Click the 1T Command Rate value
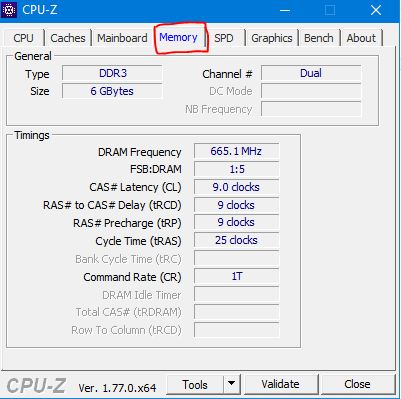 tap(236, 276)
